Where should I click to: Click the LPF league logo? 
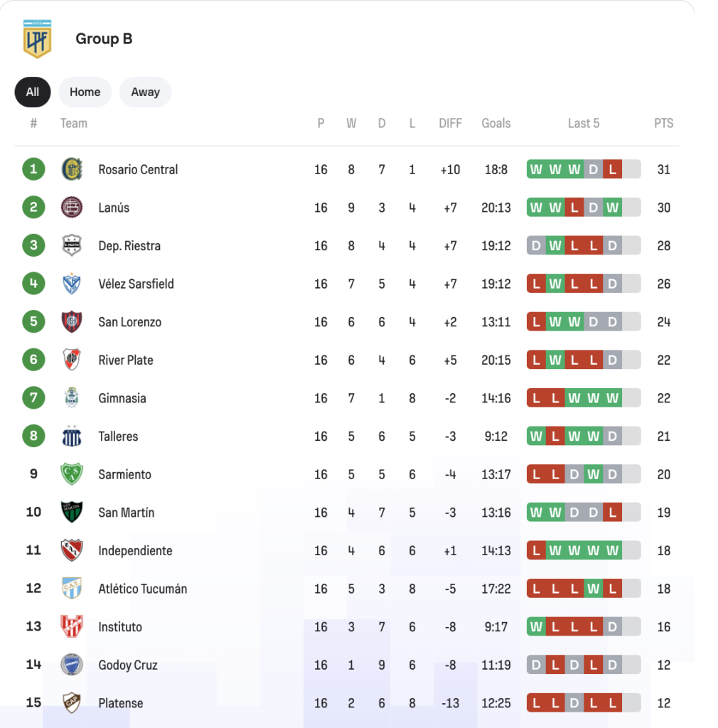tap(37, 39)
